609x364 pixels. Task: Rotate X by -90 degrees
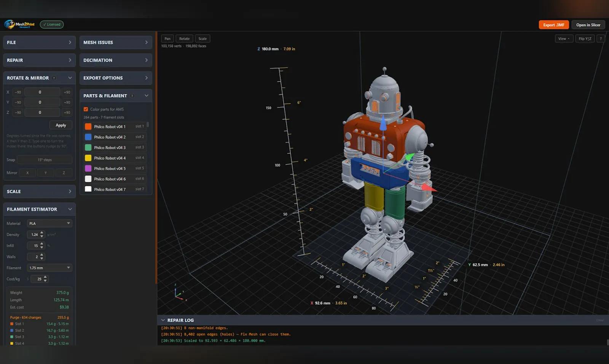pos(18,92)
